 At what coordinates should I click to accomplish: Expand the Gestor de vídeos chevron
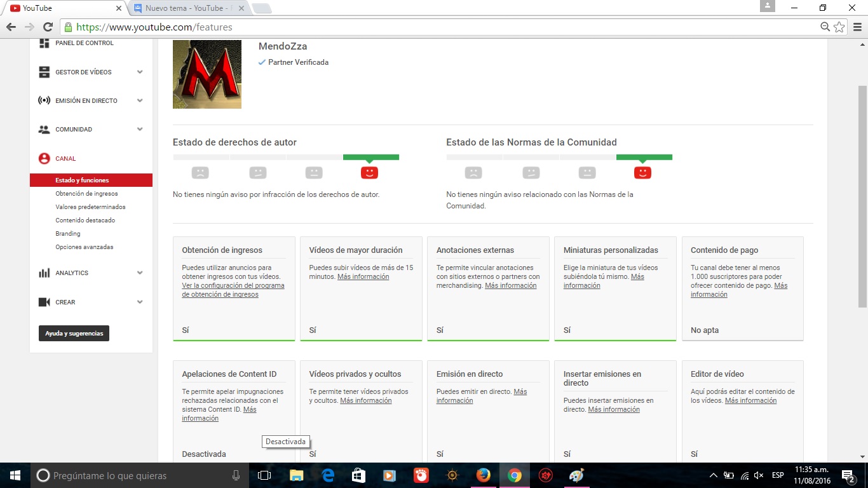click(x=140, y=72)
